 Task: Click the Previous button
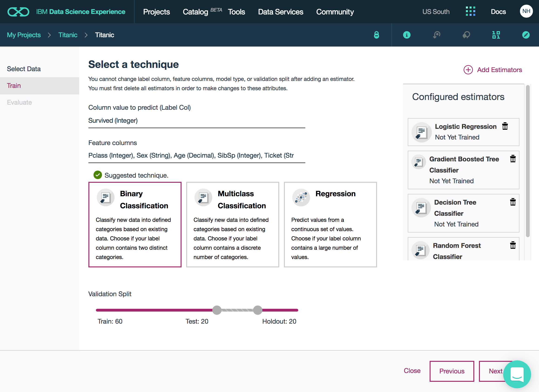coord(451,371)
